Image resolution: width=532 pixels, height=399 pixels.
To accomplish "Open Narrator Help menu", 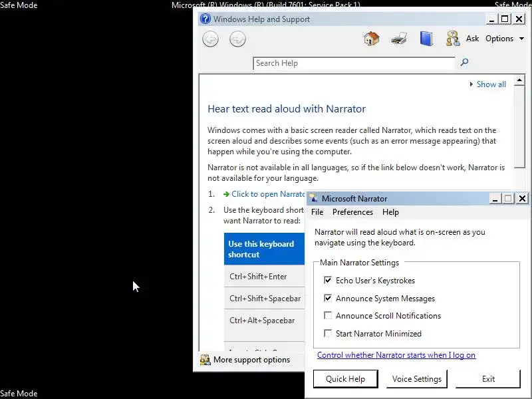I will [x=390, y=212].
